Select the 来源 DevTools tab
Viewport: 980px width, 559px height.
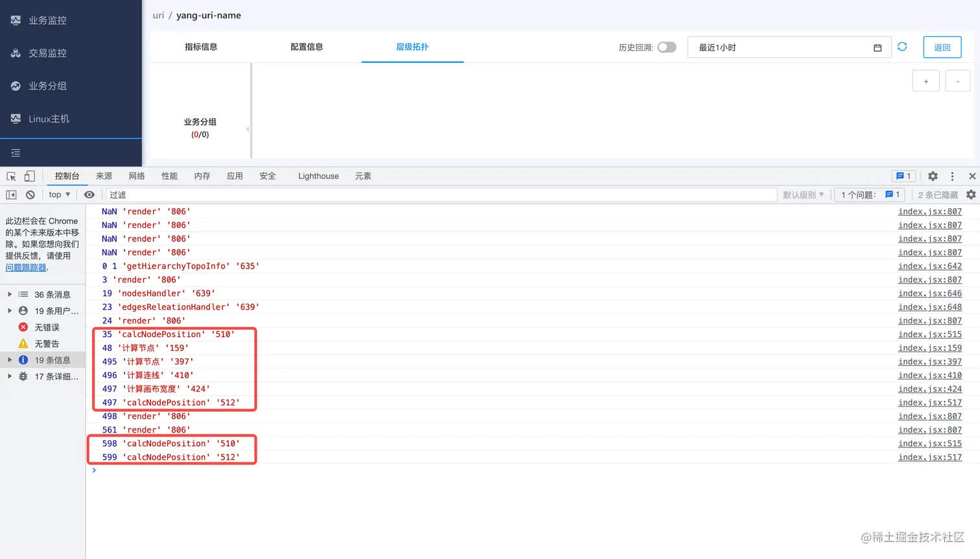104,176
